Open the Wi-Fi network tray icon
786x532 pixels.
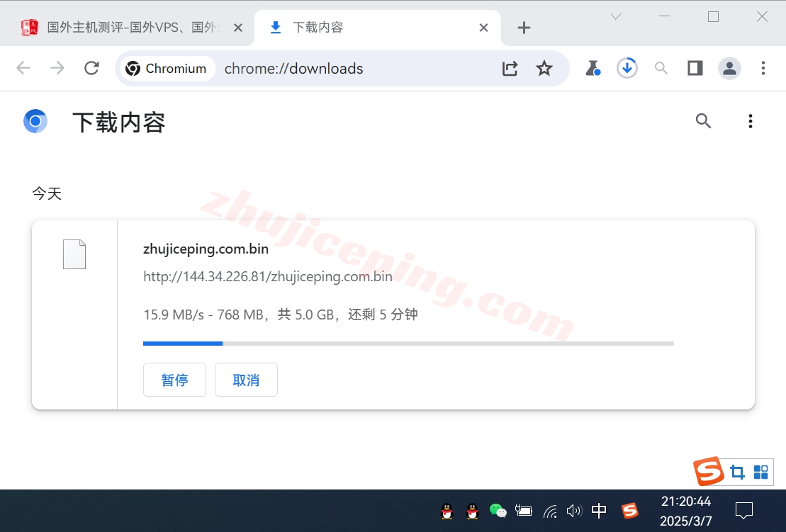(x=550, y=511)
